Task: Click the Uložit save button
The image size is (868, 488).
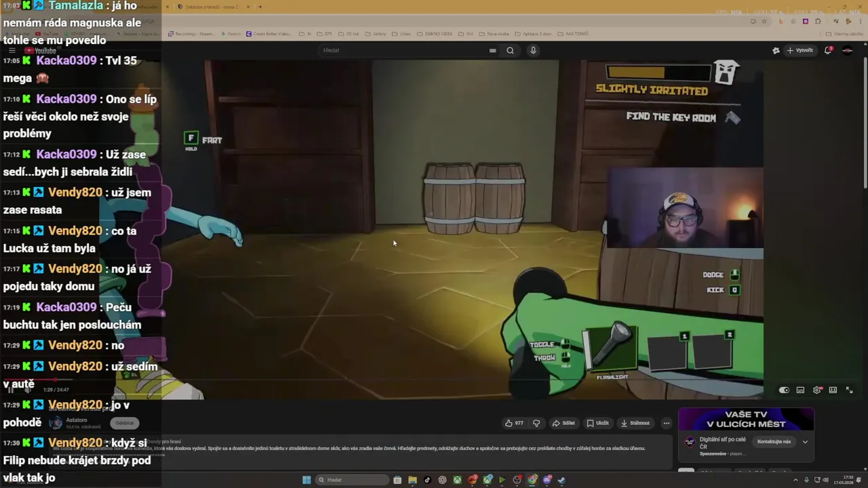Action: pos(597,423)
